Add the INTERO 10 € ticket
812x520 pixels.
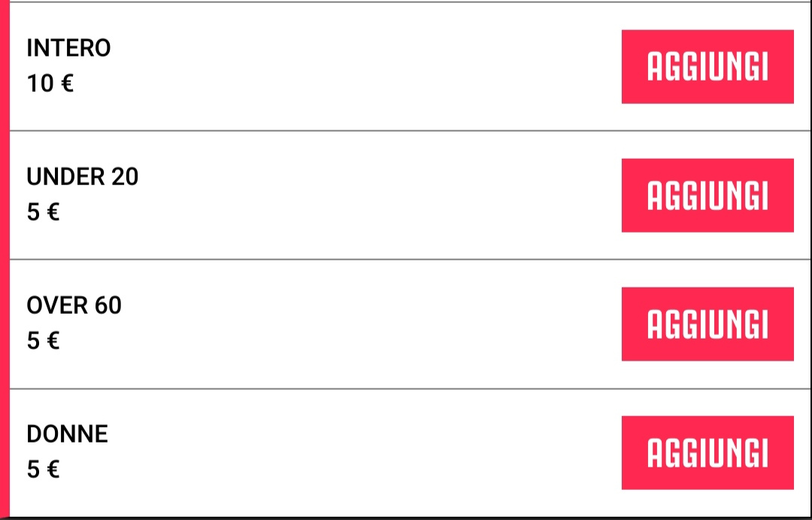[707, 67]
